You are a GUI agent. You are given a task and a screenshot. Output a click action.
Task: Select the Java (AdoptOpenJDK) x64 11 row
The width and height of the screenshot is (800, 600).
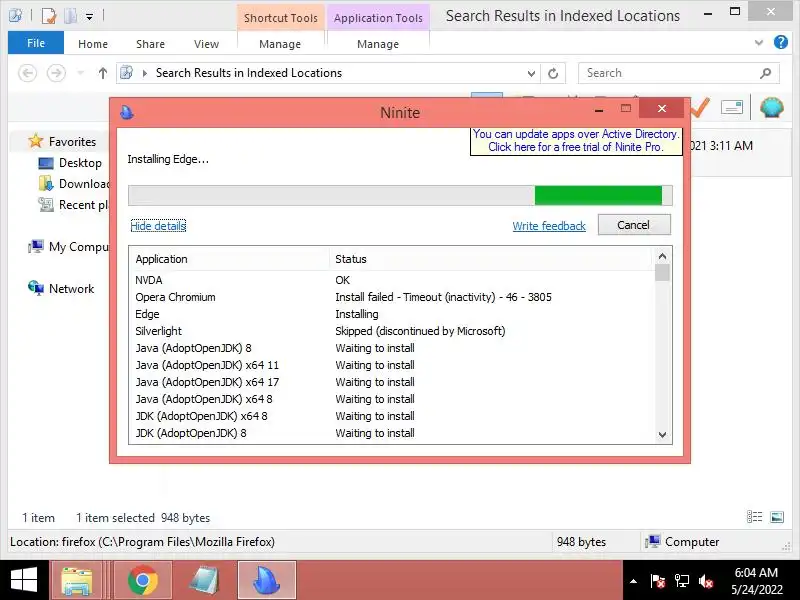point(391,365)
